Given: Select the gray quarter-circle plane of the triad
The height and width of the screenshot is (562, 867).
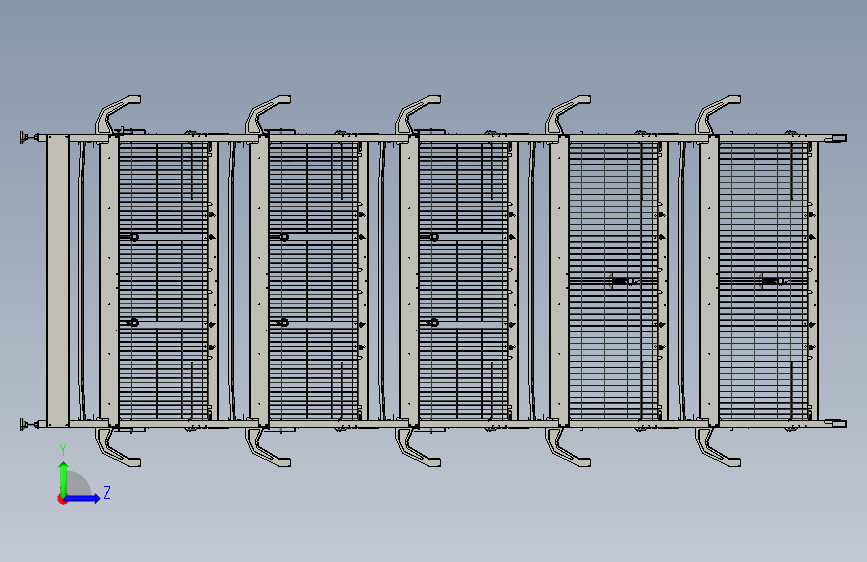Looking at the screenshot, I should coord(78,484).
